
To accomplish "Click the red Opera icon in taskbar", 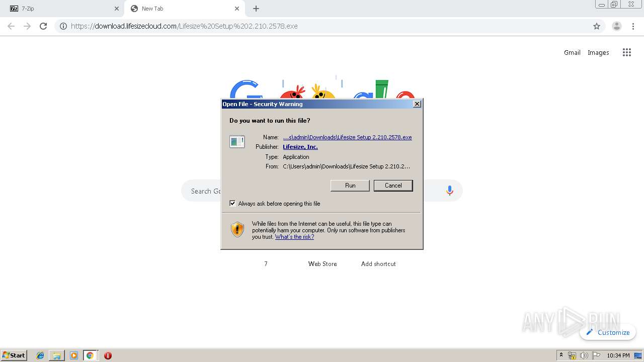I will coord(108,355).
